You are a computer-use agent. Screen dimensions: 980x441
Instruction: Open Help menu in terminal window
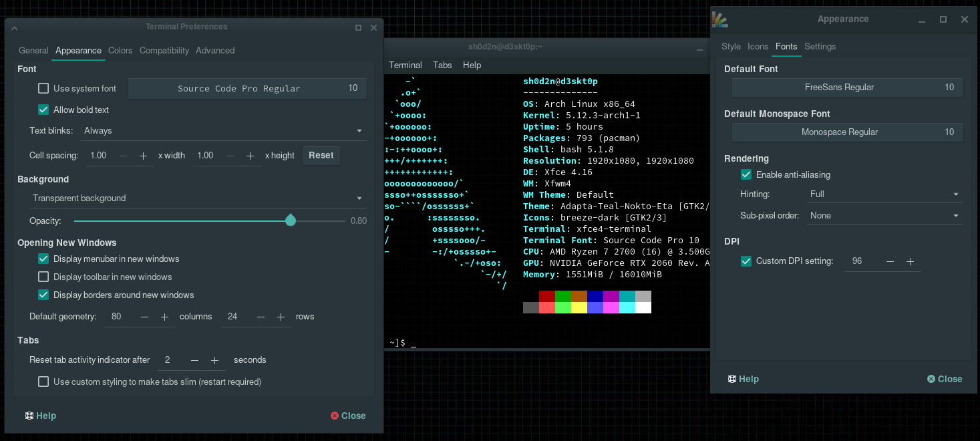point(472,65)
